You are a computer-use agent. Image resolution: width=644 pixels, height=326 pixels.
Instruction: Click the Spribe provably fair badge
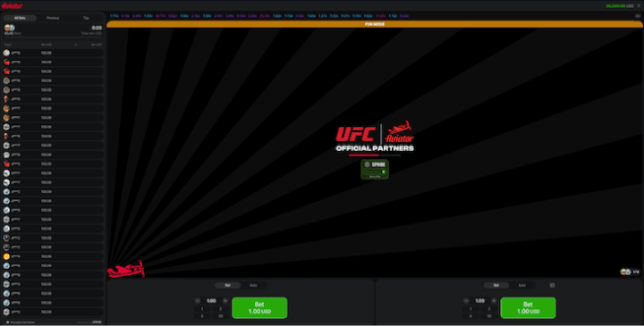pos(375,169)
